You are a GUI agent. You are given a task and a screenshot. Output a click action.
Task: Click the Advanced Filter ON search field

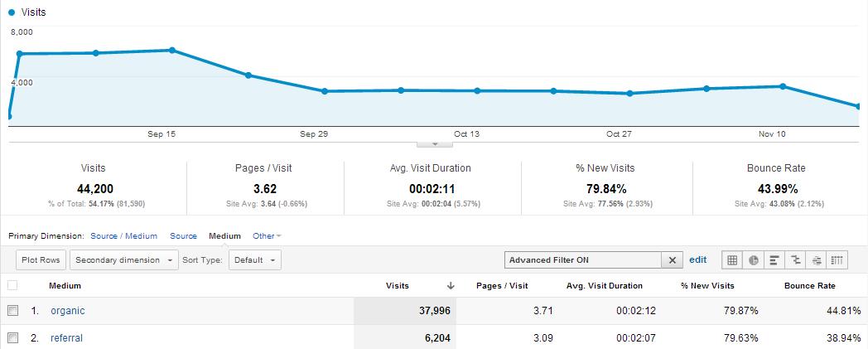[x=583, y=260]
